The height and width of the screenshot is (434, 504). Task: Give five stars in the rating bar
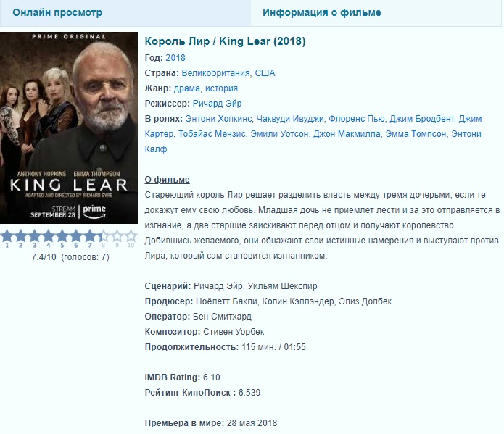pos(62,236)
